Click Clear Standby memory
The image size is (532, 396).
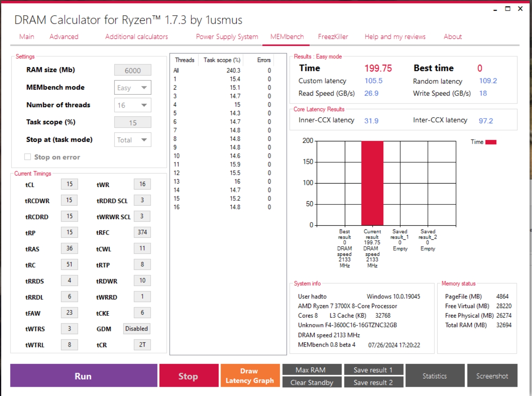312,382
